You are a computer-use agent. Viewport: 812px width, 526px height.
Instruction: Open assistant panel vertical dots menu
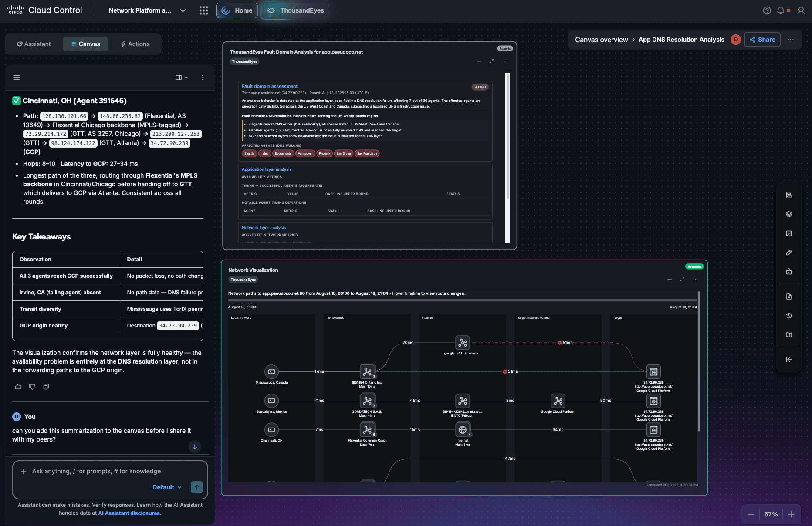click(203, 78)
